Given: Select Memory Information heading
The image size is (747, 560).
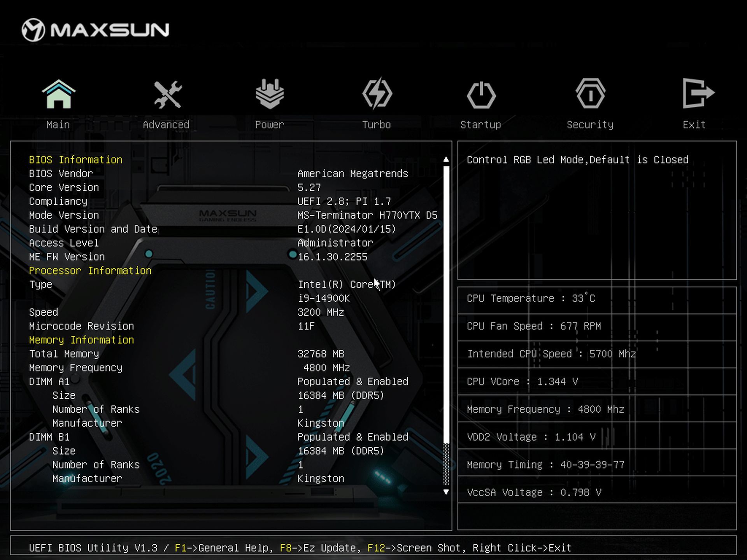Looking at the screenshot, I should tap(81, 340).
